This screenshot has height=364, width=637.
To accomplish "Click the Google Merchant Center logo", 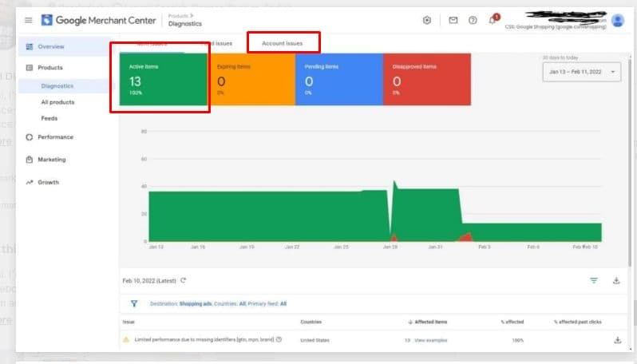I will pos(98,20).
